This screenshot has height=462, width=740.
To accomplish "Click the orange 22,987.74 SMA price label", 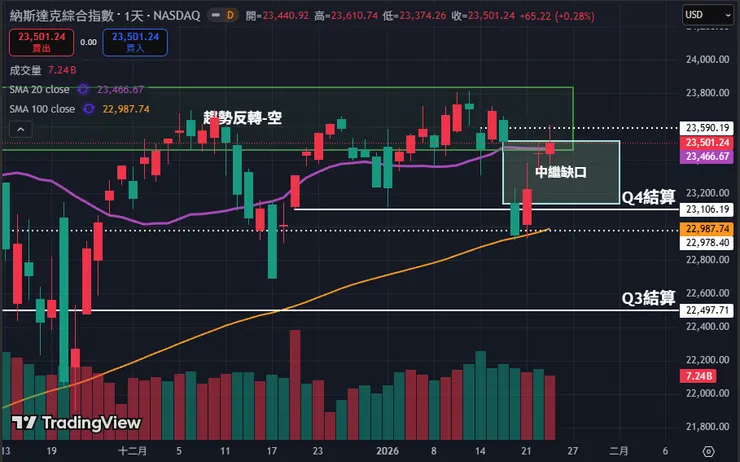I will click(706, 229).
